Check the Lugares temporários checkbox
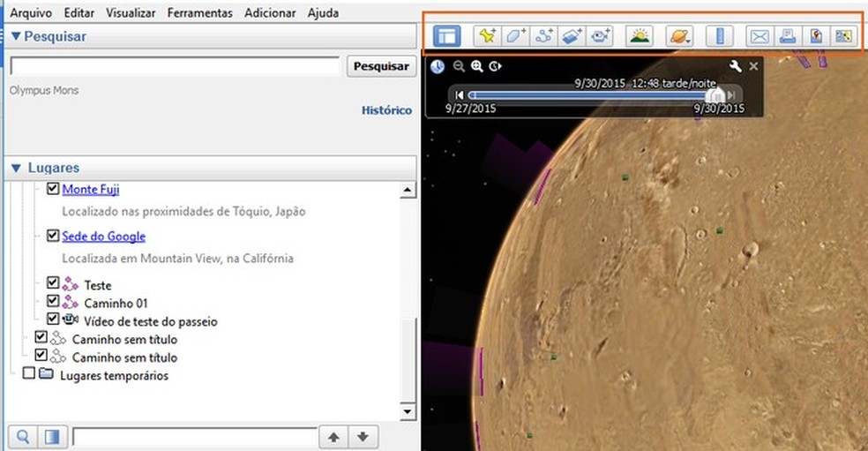This screenshot has width=868, height=451. click(x=29, y=372)
